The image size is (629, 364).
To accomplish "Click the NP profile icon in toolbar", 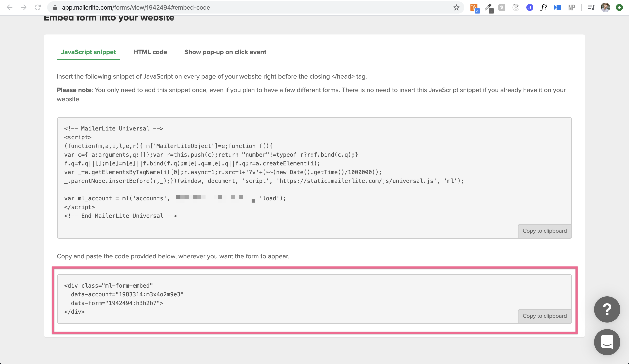I will [573, 7].
